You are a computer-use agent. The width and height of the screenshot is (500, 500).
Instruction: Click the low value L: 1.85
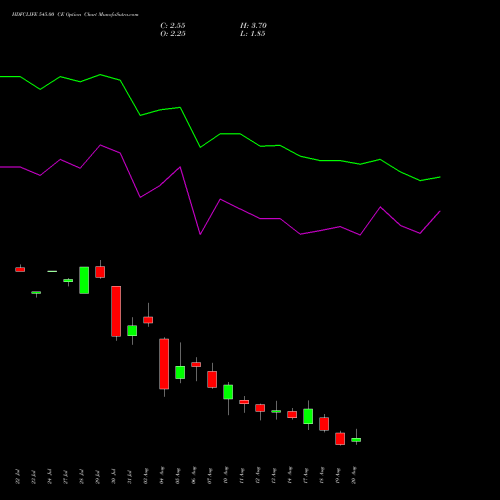point(253,34)
